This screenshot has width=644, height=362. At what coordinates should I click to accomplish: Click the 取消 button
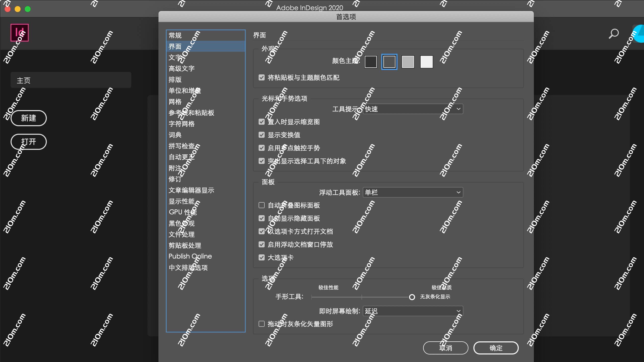(x=445, y=348)
